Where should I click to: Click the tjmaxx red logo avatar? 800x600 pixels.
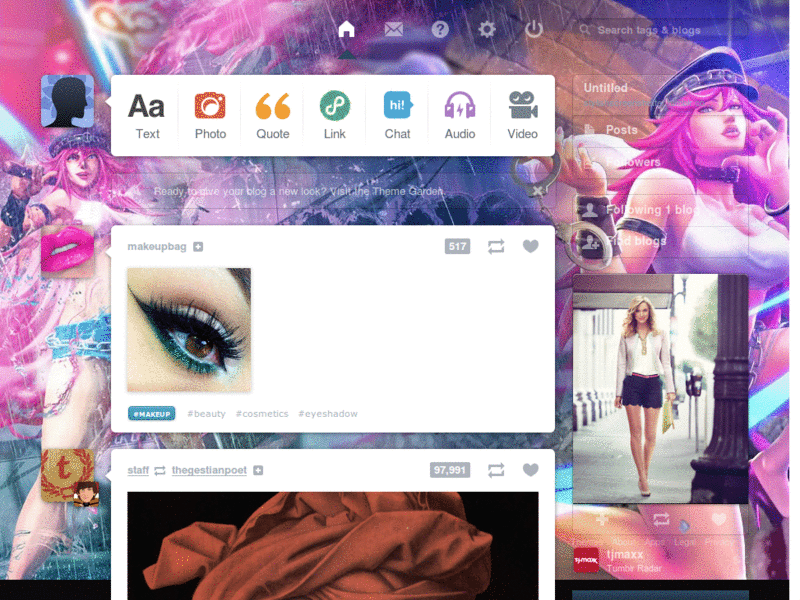point(586,560)
